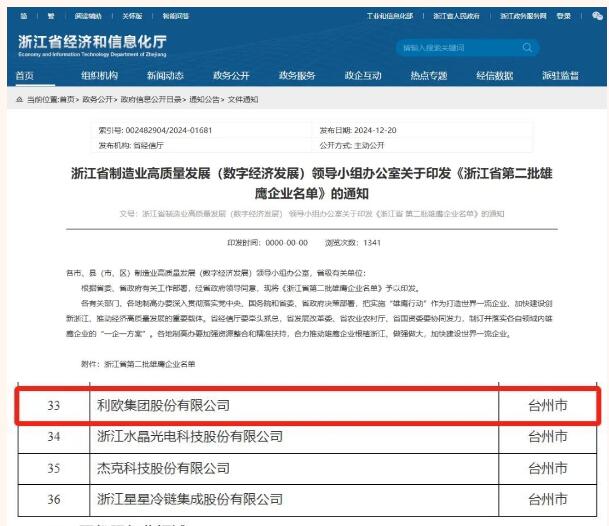Click 台州市 in row 36
Screen dimensions: 609x526
click(548, 500)
